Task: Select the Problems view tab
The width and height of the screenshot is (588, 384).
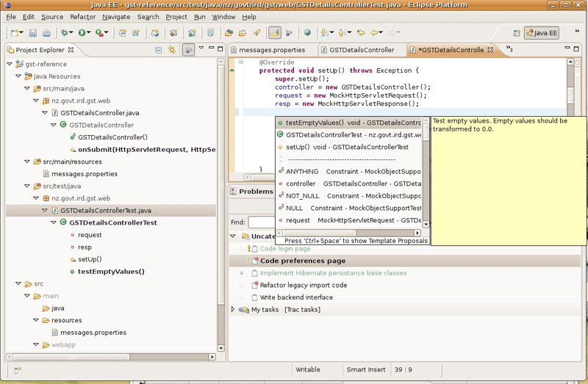Action: 252,192
